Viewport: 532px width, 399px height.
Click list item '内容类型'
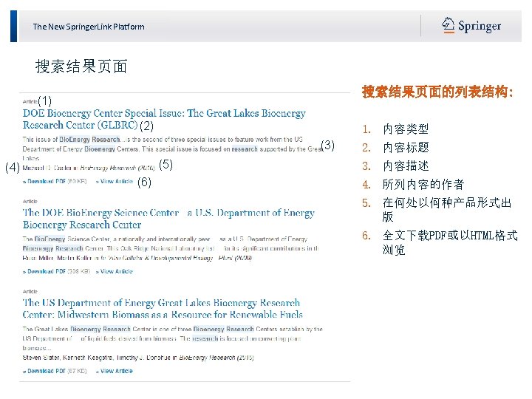(406, 129)
